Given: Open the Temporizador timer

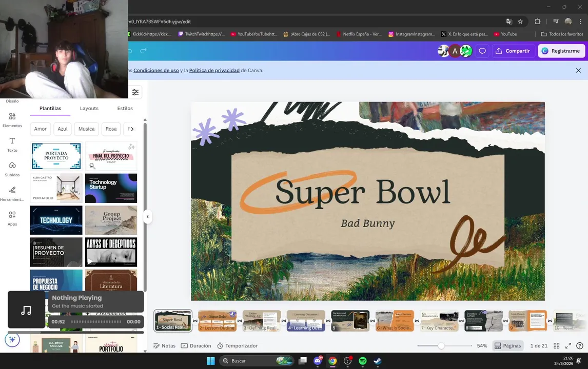Looking at the screenshot, I should coord(238,346).
